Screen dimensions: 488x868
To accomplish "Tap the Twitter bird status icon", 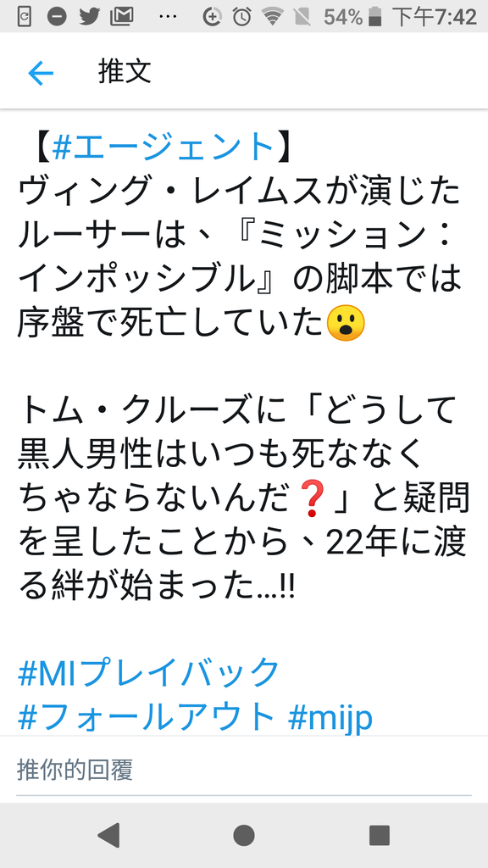I will coord(88,17).
